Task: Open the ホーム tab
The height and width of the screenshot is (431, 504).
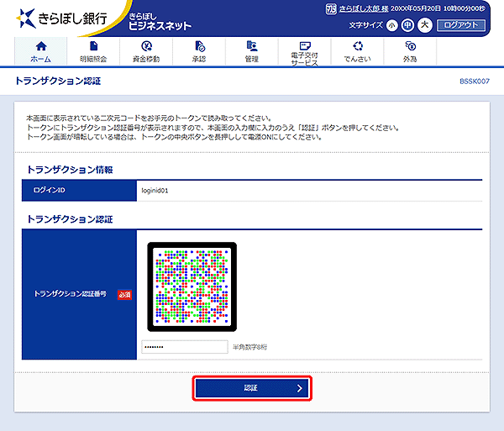Action: coord(41,51)
